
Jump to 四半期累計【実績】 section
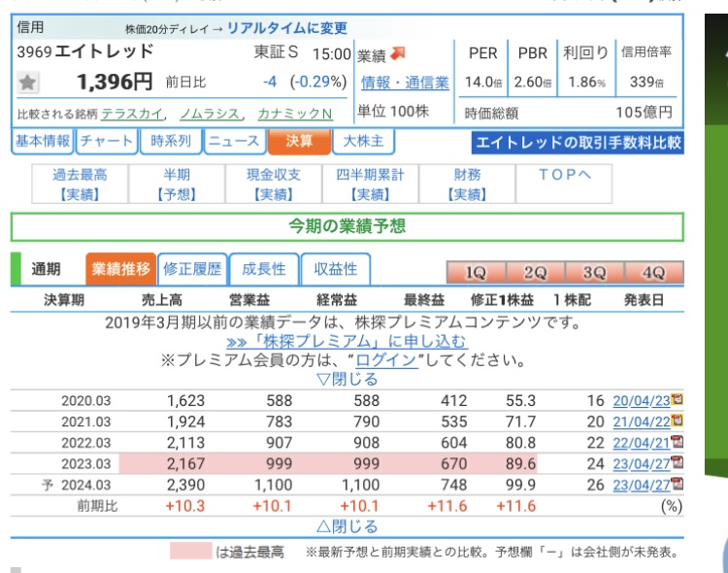tap(371, 184)
